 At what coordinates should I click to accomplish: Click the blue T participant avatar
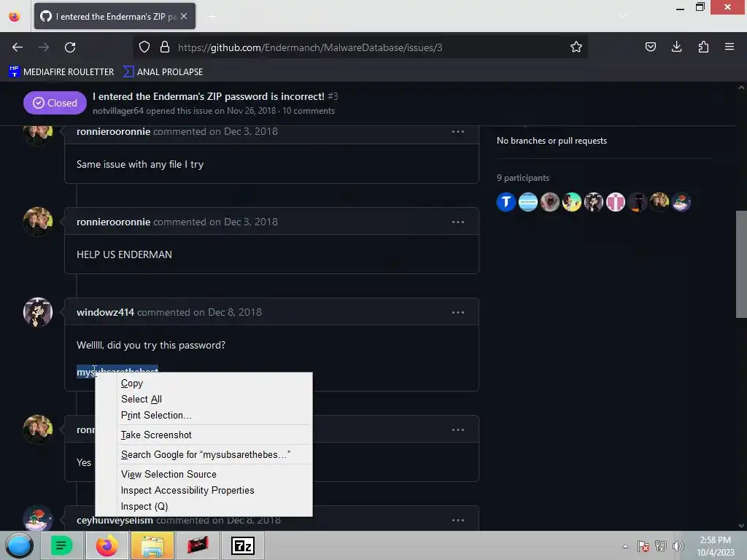pyautogui.click(x=506, y=202)
